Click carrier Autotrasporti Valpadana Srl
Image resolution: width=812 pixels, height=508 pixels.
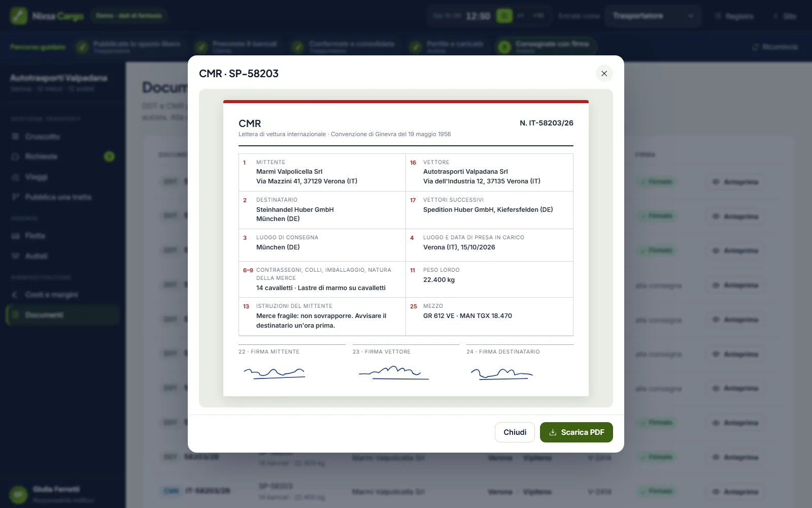[465, 172]
